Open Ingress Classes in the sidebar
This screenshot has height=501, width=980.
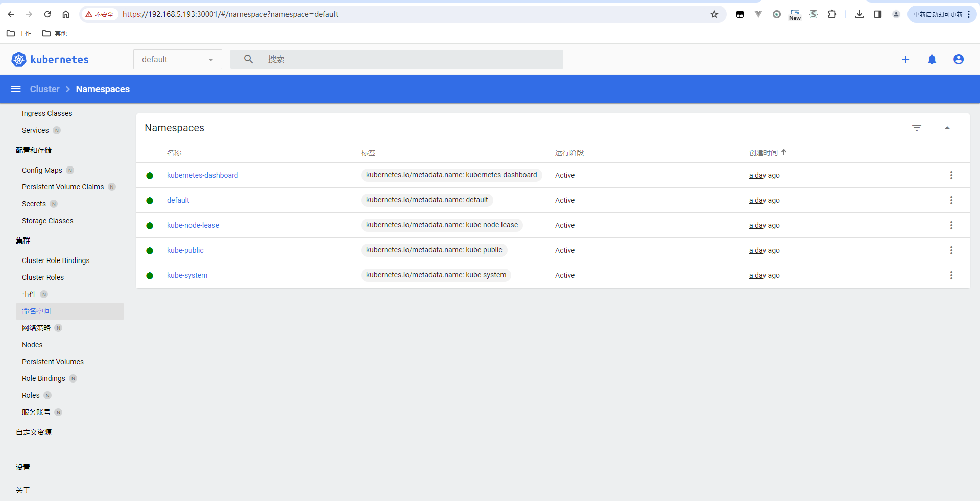click(47, 113)
